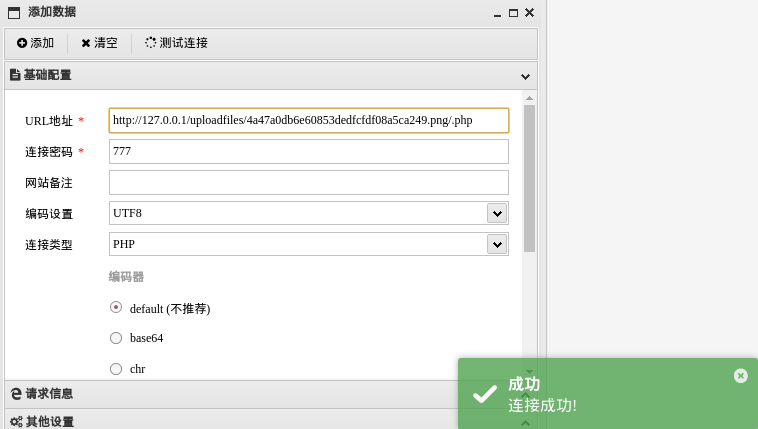758x429 pixels.
Task: Collapse the 基础配置 section with chevron
Action: coord(525,76)
